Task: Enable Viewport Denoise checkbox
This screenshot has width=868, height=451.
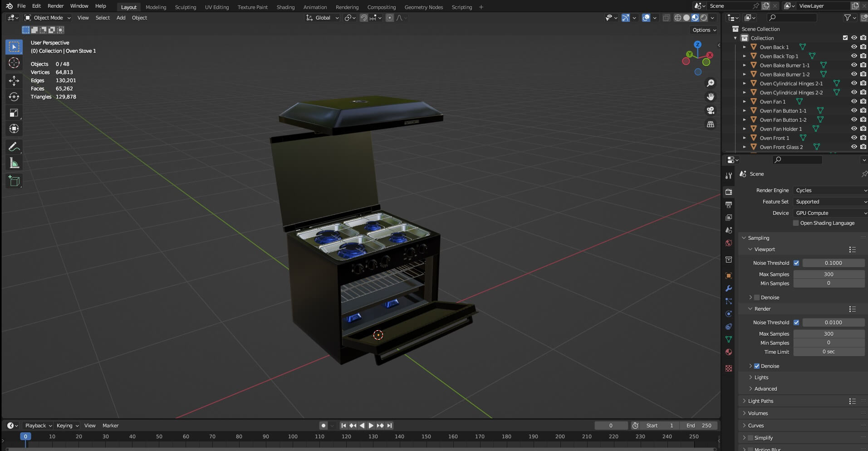Action: [x=757, y=297]
